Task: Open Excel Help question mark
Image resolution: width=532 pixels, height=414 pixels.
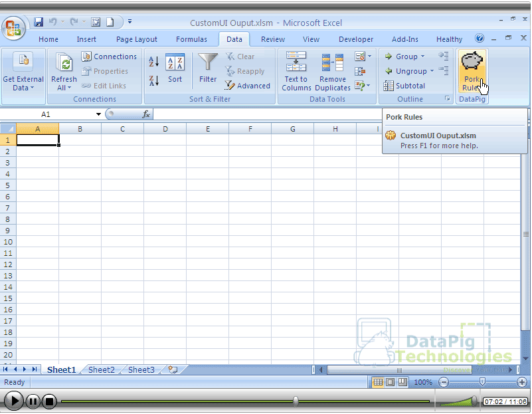Action: [480, 38]
